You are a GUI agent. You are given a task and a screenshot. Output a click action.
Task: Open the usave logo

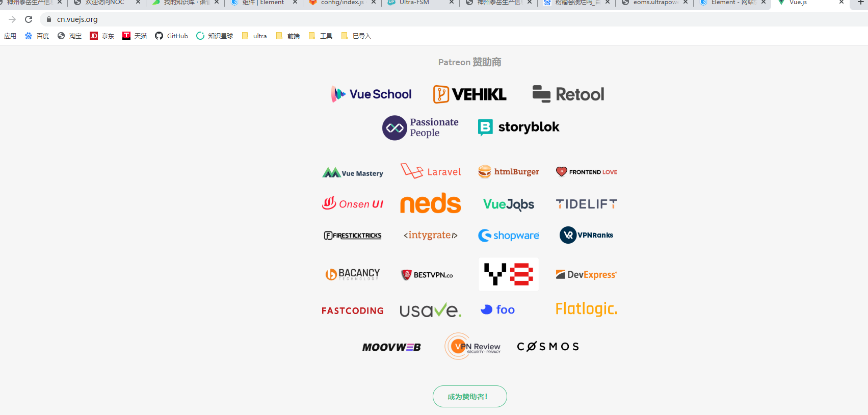[x=431, y=310]
